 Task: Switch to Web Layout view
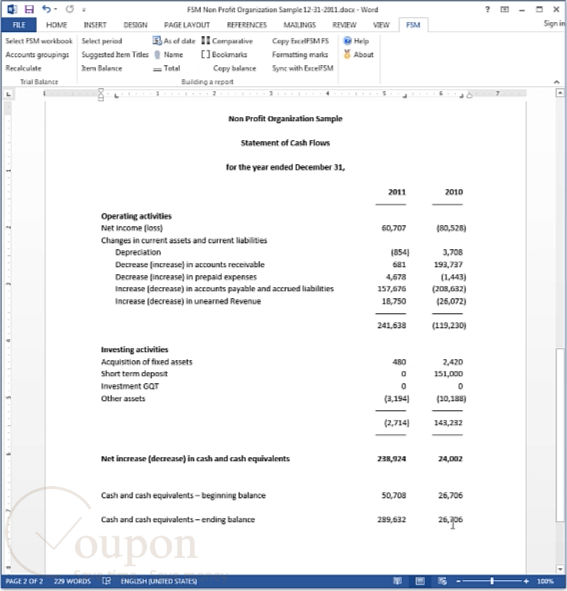[442, 581]
